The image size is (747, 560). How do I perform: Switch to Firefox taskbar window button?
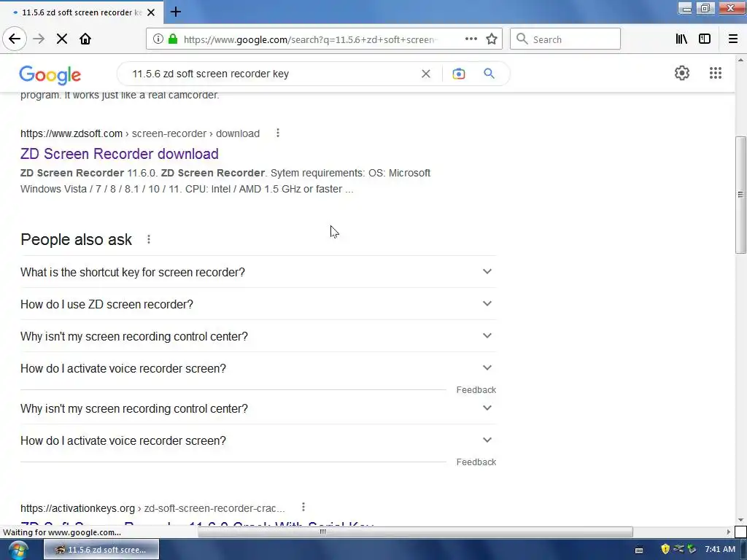[x=101, y=550]
